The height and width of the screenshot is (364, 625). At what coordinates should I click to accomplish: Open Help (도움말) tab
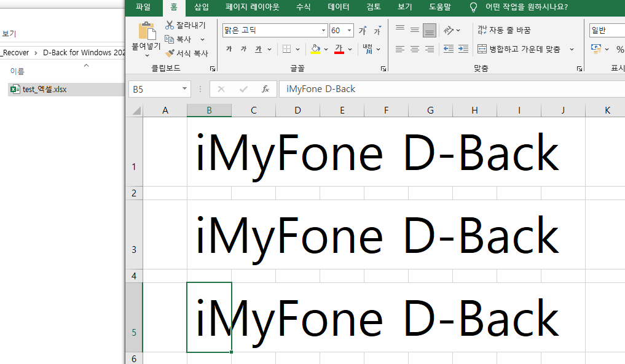click(439, 7)
